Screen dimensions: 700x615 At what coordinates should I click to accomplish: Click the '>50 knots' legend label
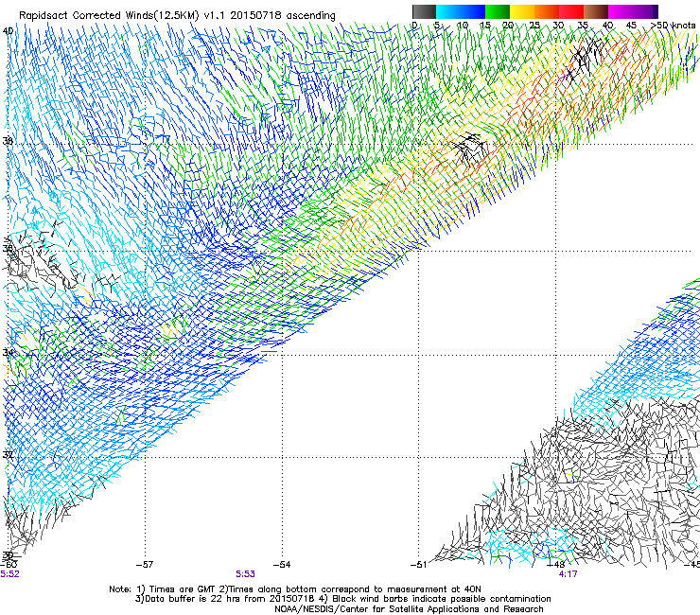674,25
